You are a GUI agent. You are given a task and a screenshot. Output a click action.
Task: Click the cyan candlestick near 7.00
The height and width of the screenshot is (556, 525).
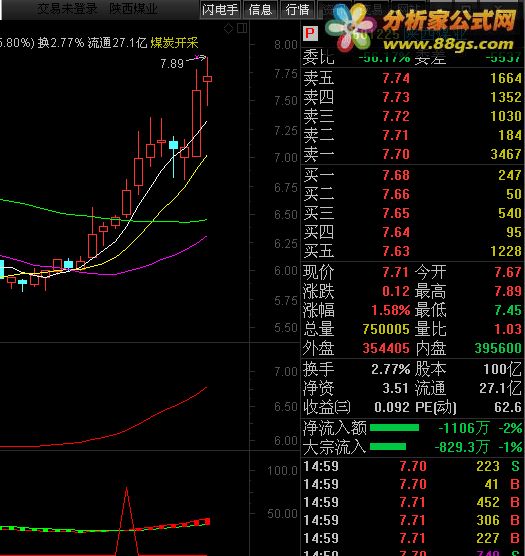[173, 145]
